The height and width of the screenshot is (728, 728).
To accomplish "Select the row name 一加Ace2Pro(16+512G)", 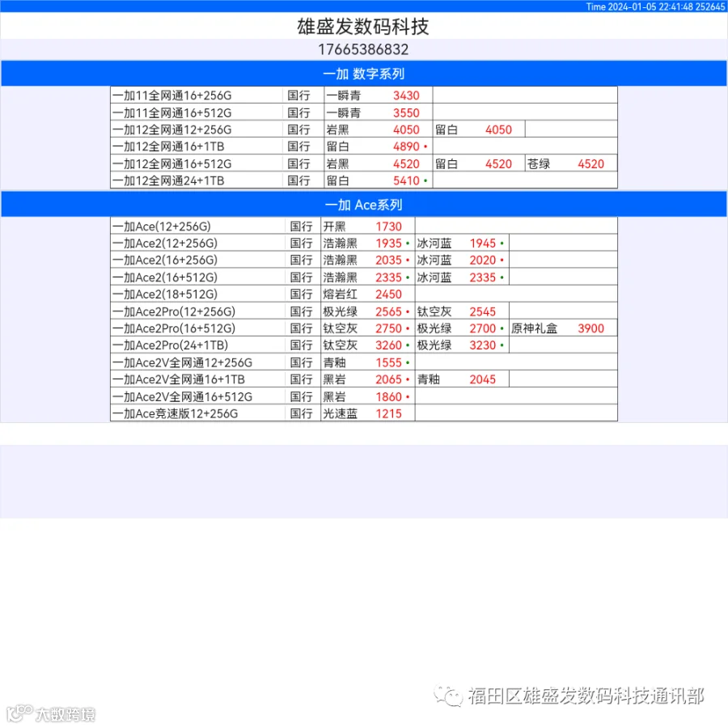I will (x=174, y=328).
